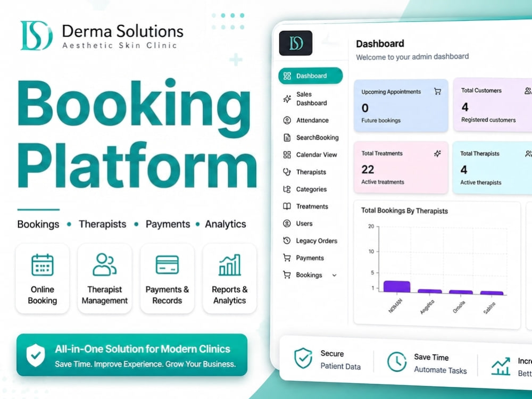Click the All-in-One Solution banner

click(131, 355)
